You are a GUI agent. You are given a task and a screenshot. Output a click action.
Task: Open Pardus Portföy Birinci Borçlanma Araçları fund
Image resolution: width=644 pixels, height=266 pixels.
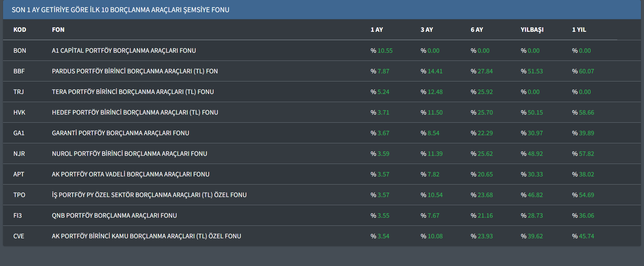click(x=135, y=71)
